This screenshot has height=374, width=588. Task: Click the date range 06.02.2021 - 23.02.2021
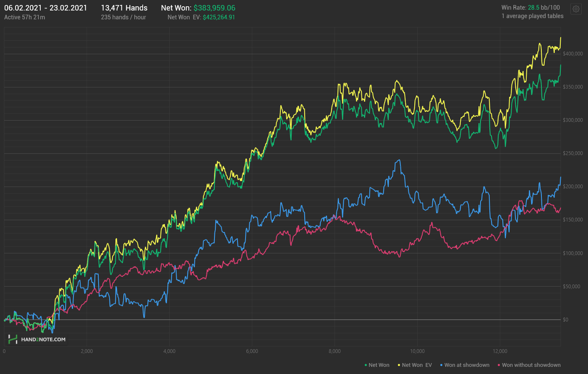(x=45, y=8)
